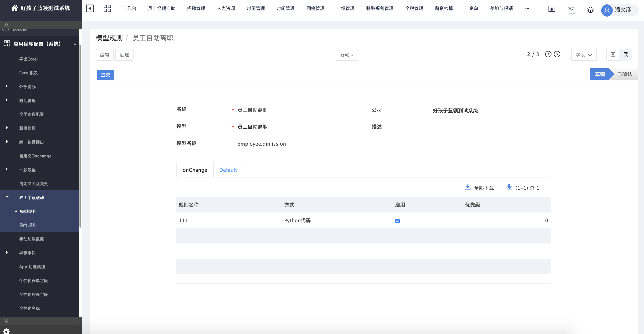The image size is (644, 334).
Task: Open the 人力资源 menu
Action: 226,8
